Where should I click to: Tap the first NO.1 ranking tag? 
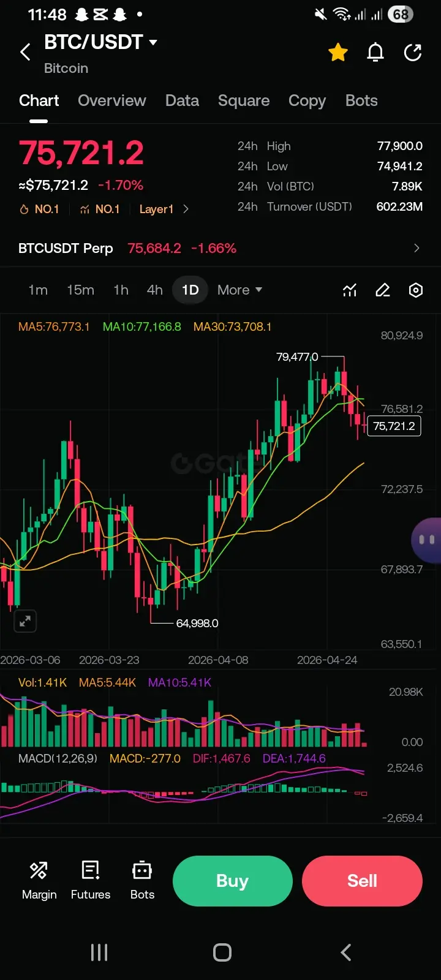click(x=39, y=209)
